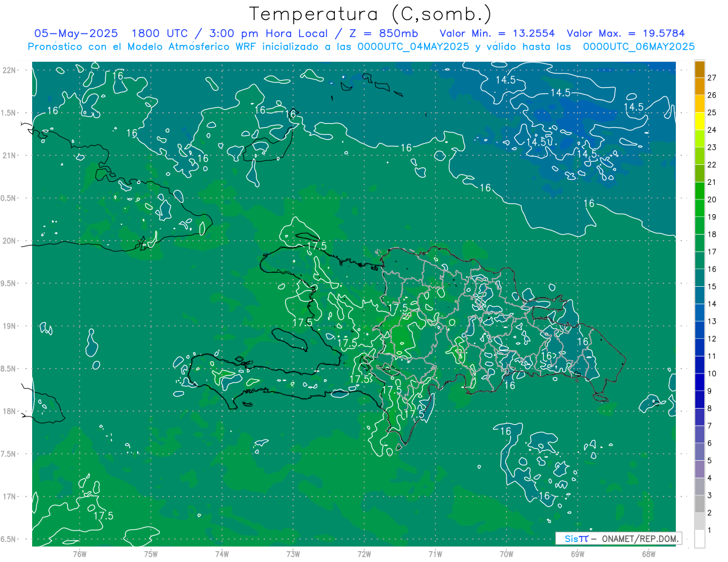The width and height of the screenshot is (728, 562).
Task: Click the colorbar number label "15"
Action: tap(712, 287)
